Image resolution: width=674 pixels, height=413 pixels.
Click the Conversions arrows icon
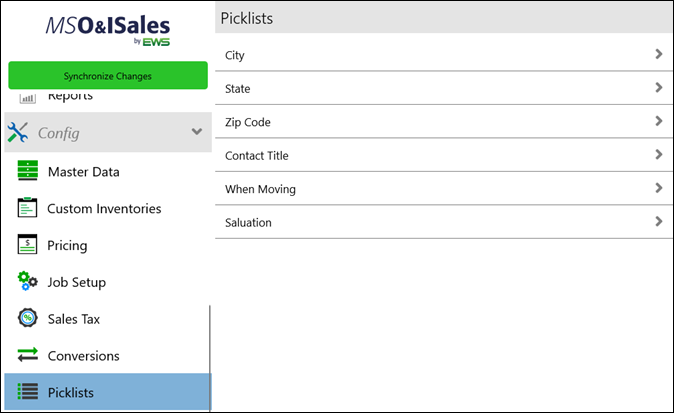[28, 355]
